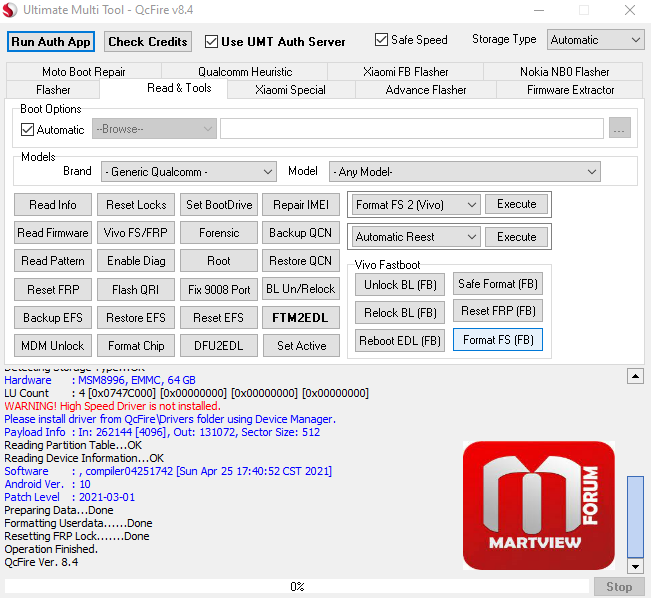Open the Qualcomm Heuristic tab
This screenshot has height=598, width=651.
[x=245, y=71]
